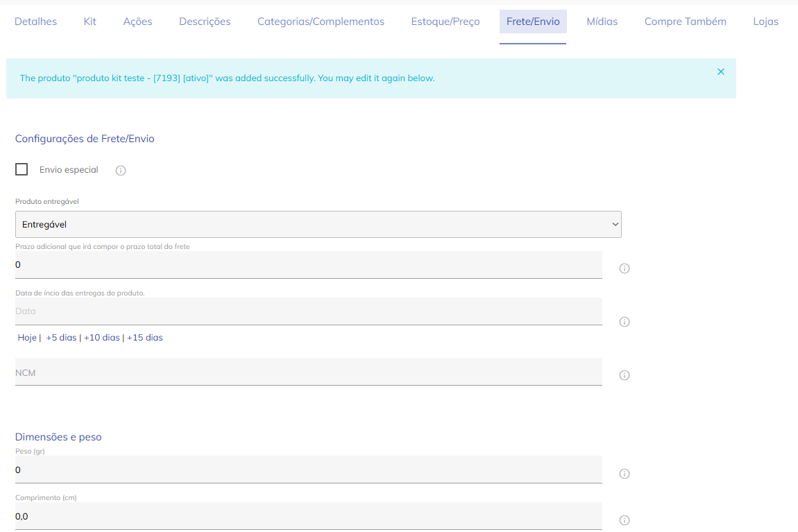The height and width of the screenshot is (532, 798).
Task: Open the Kit tab
Action: point(90,22)
